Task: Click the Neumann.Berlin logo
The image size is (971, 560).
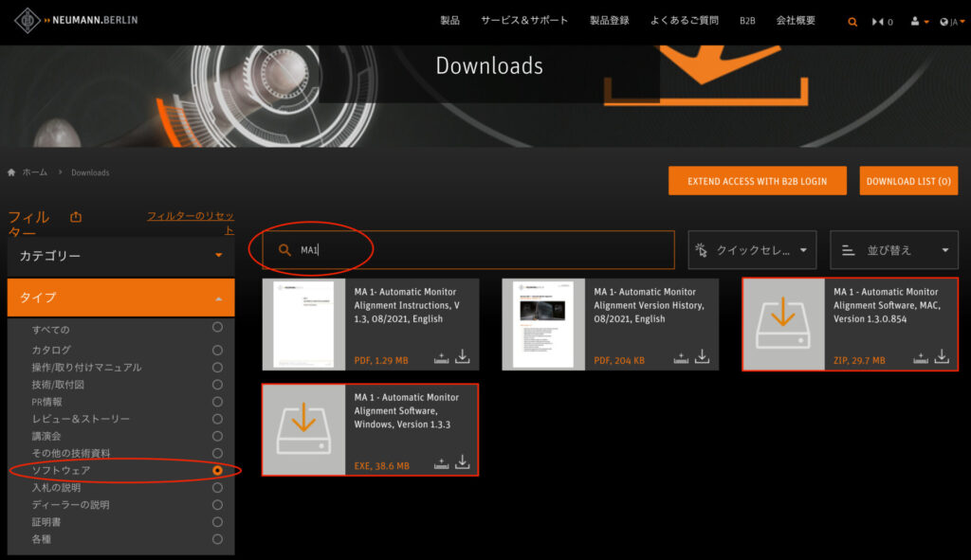Action: coord(76,21)
